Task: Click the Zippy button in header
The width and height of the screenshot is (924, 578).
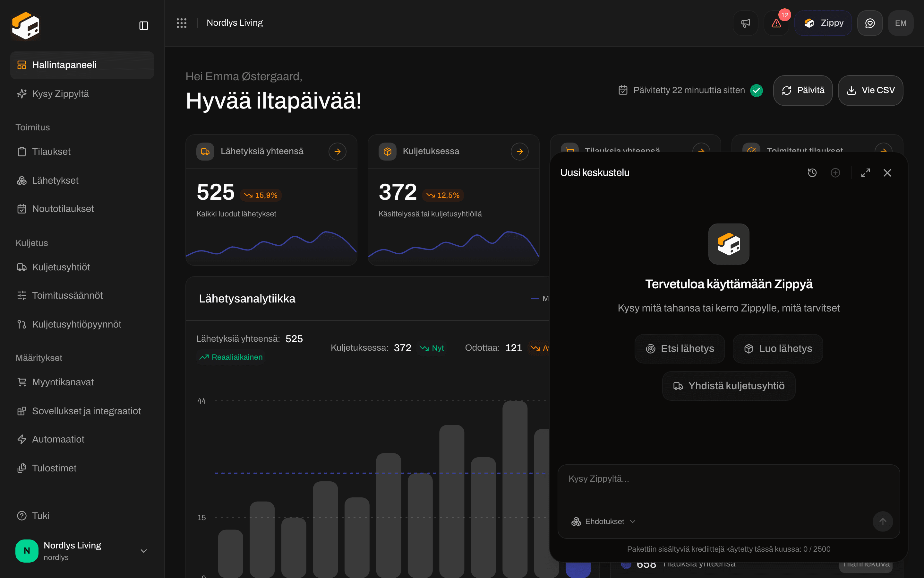Action: [x=823, y=23]
